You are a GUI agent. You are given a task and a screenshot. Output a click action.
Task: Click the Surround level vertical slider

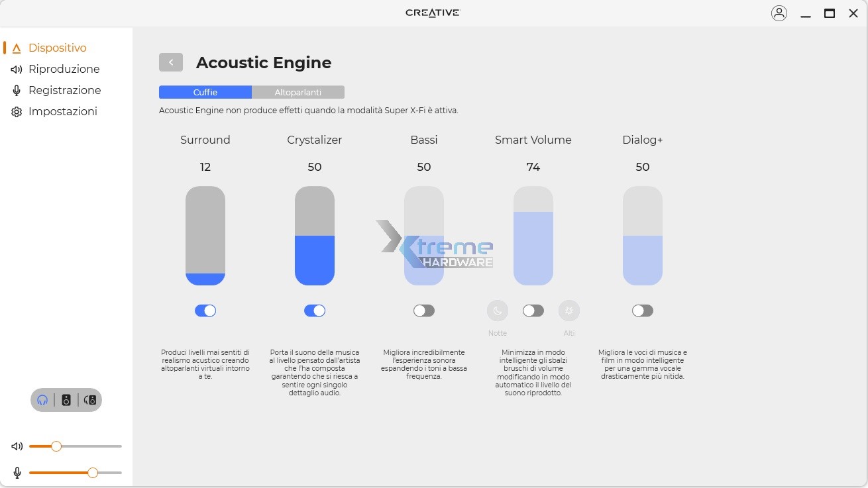click(x=205, y=236)
